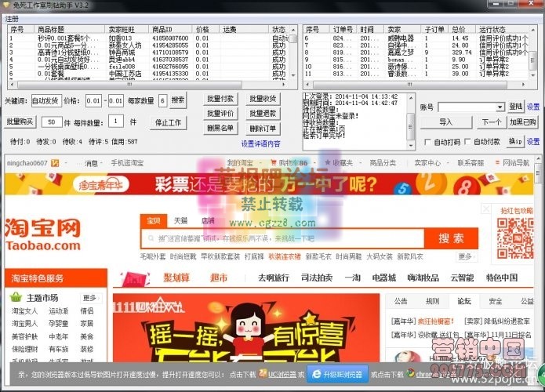Image resolution: width=545 pixels, height=392 pixels.
Task: Expand 商品分类 menu
Action: [x=383, y=162]
